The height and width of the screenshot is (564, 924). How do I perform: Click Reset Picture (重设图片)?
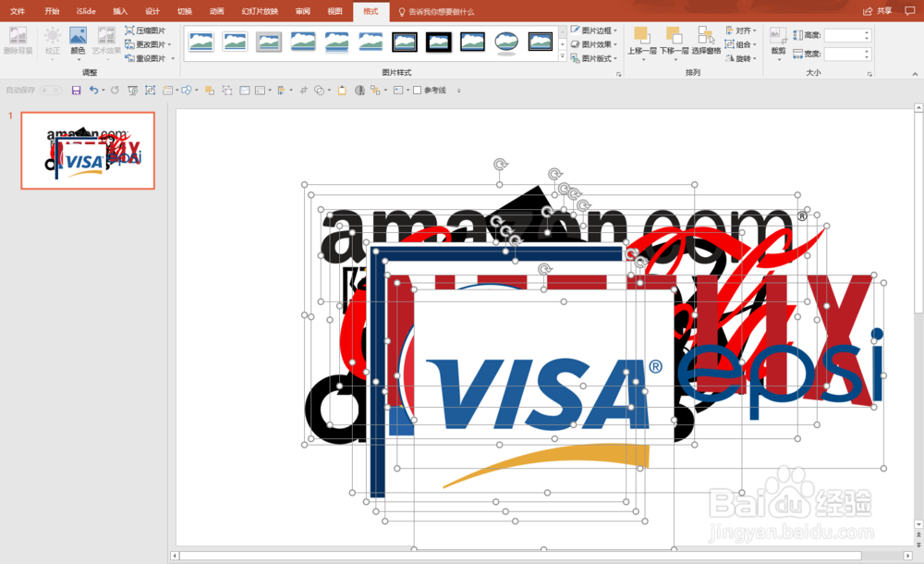pos(145,58)
